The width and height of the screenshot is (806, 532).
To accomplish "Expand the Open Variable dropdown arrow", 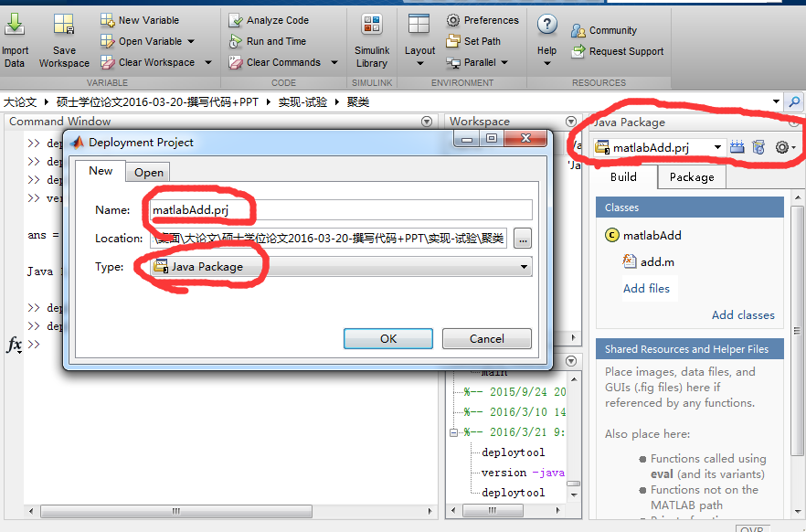I will coord(191,41).
